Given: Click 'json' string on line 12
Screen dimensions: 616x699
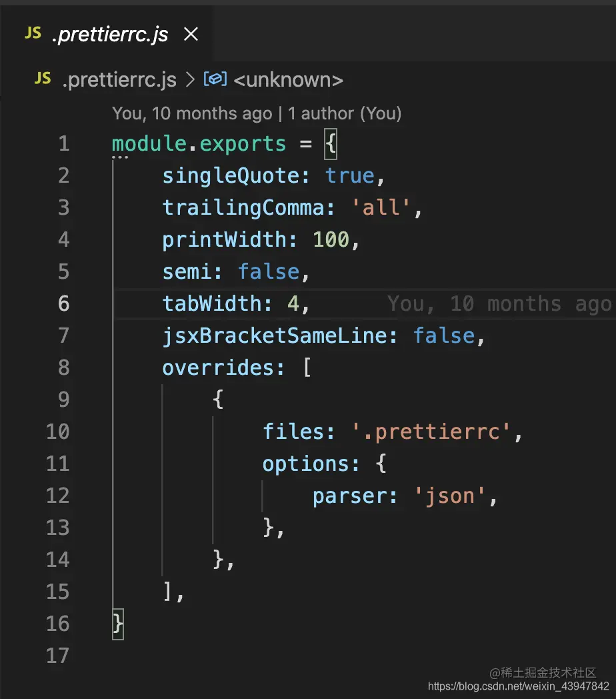Looking at the screenshot, I should pyautogui.click(x=450, y=496).
